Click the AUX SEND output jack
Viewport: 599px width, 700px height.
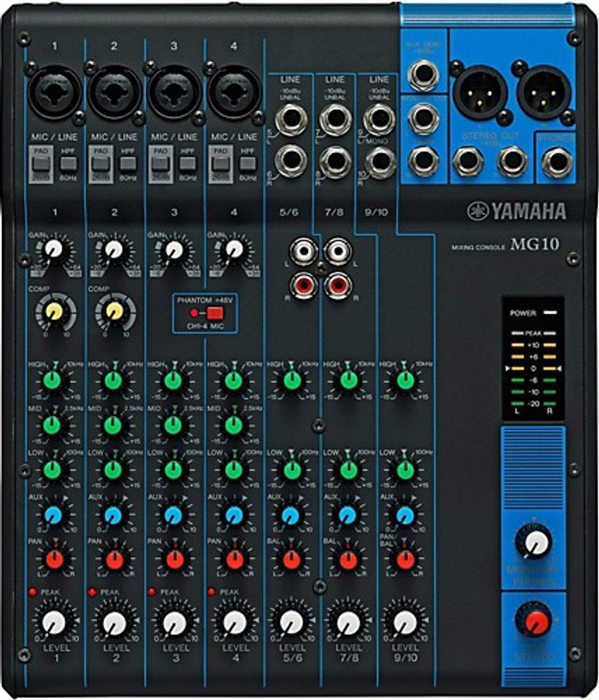(423, 75)
